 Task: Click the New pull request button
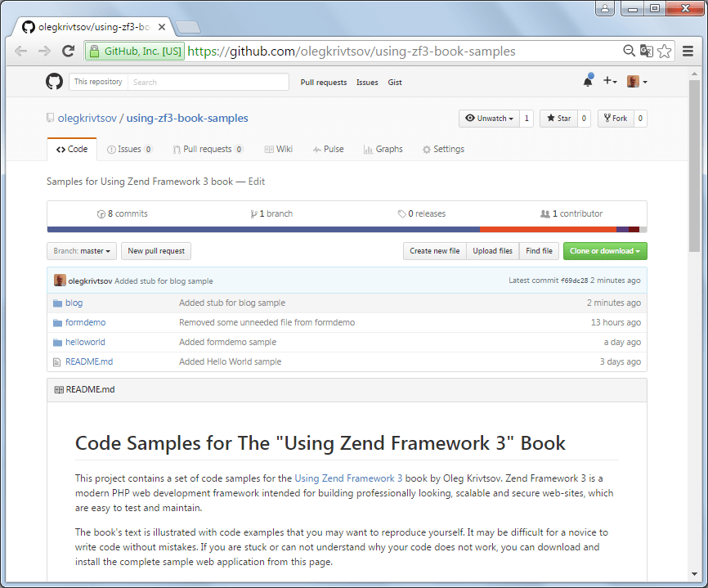click(x=156, y=251)
